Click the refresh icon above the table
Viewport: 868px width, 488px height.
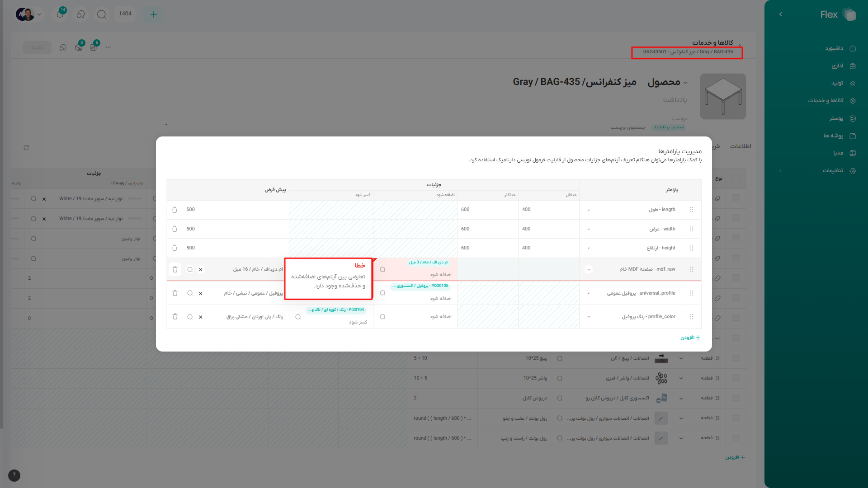coord(26,148)
